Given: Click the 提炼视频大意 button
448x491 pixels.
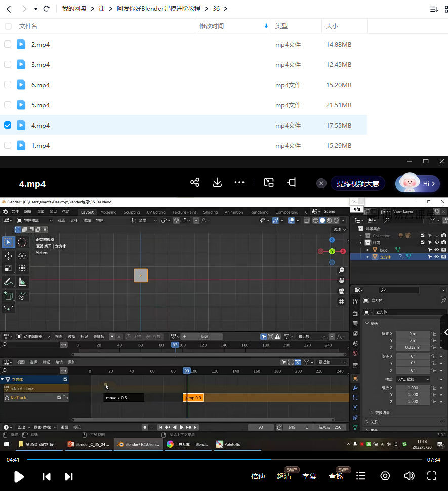Looking at the screenshot, I should pos(357,183).
